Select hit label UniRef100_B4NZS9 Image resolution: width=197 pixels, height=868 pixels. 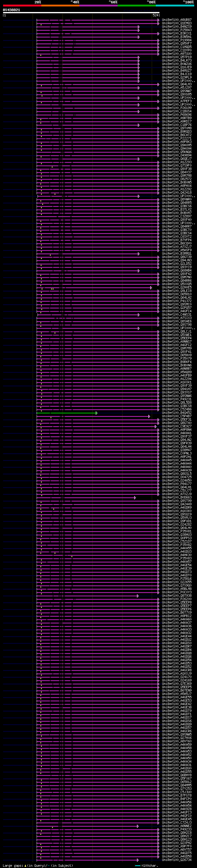(177, 27)
